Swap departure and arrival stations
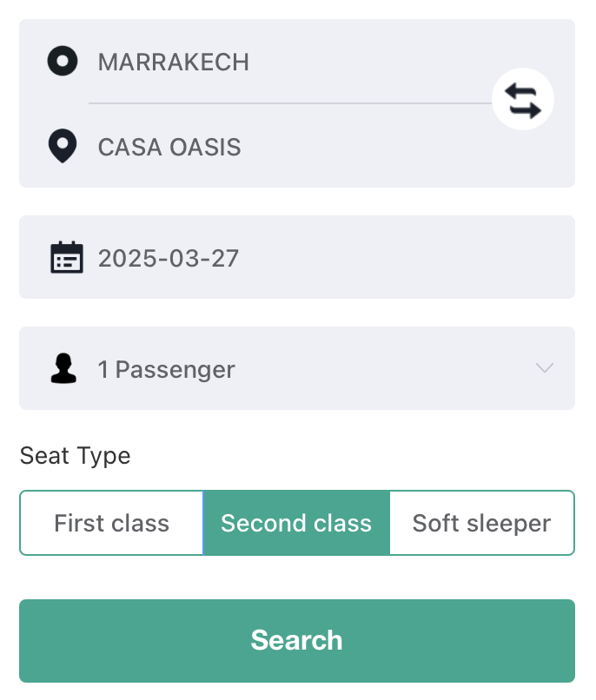Image resolution: width=596 pixels, height=700 pixels. pos(523,102)
